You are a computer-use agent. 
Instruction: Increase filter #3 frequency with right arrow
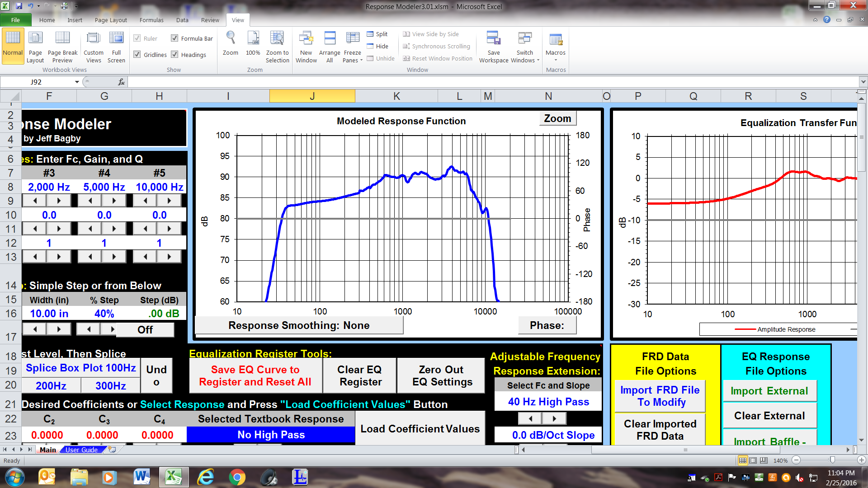(59, 201)
